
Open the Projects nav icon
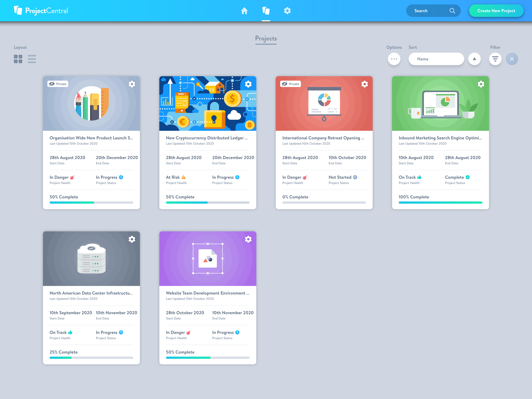[266, 11]
